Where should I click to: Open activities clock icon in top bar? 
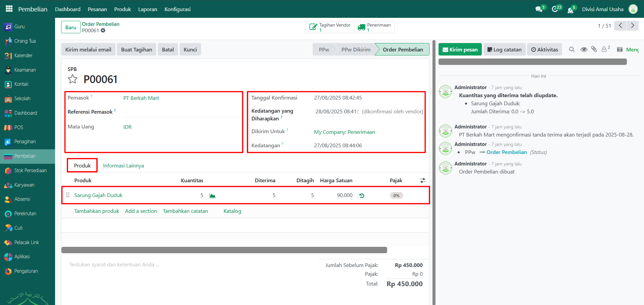(x=555, y=9)
